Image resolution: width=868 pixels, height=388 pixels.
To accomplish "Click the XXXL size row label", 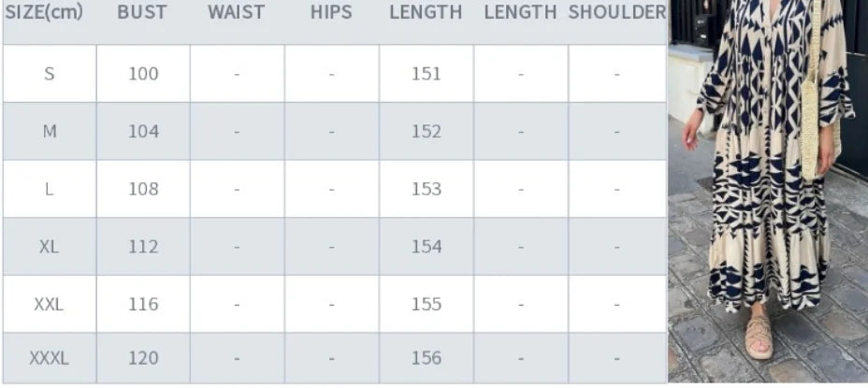I will 49,357.
